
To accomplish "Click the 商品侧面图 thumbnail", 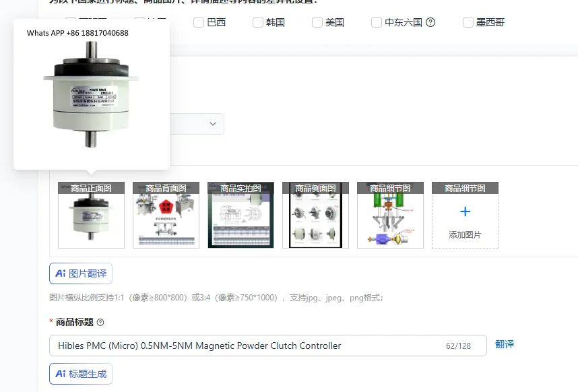I will click(x=315, y=214).
